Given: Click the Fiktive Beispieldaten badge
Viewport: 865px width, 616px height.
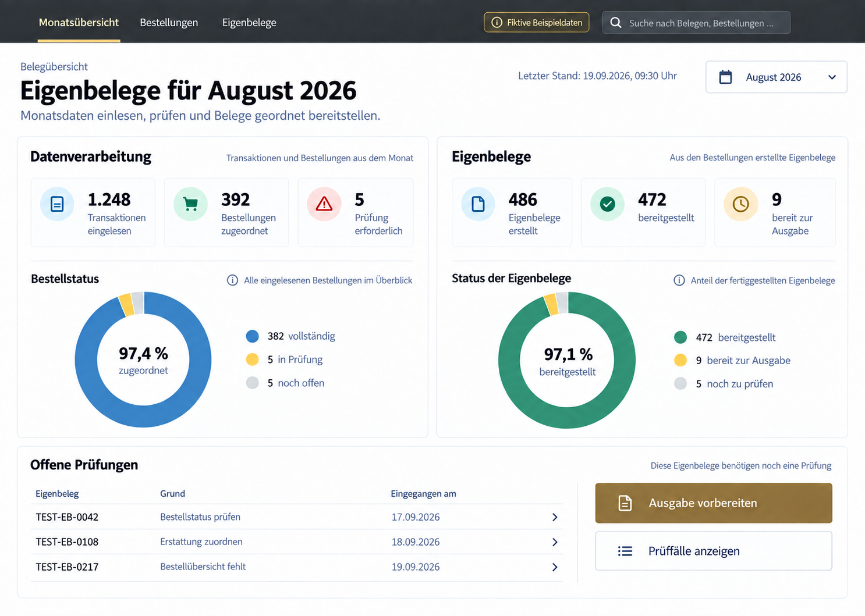Looking at the screenshot, I should click(x=537, y=23).
